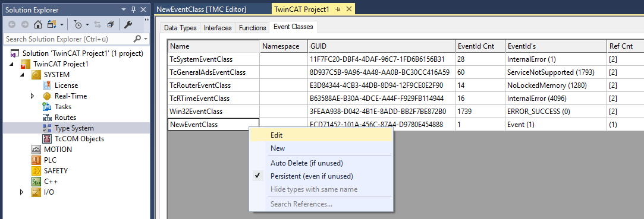Expand the I/O tree node
This screenshot has width=644, height=219.
click(x=22, y=192)
